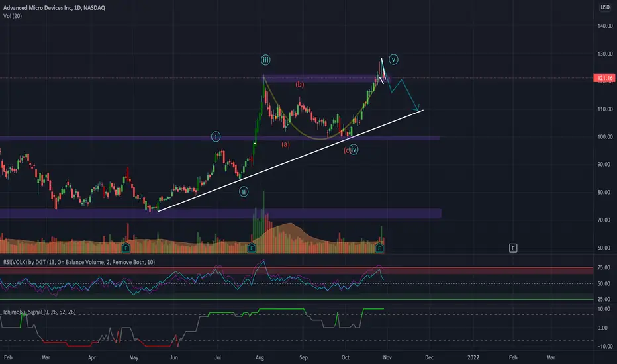Click the 70.00 price axis label
The image size is (617, 364).
pos(604,220)
